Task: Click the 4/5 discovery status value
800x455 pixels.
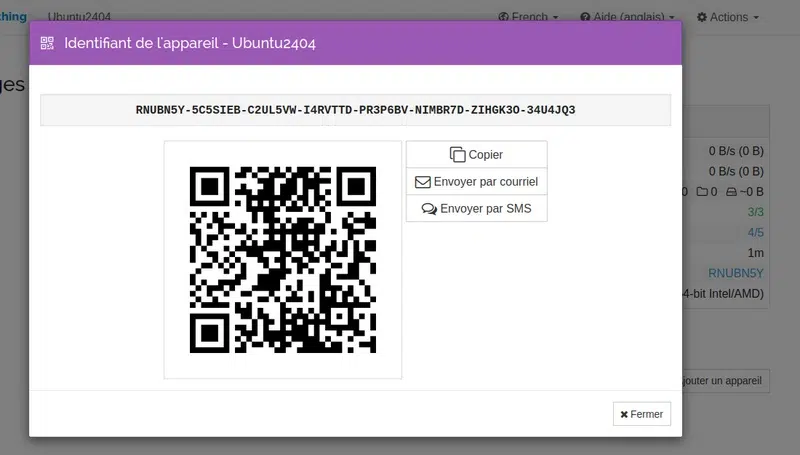Action: [756, 233]
